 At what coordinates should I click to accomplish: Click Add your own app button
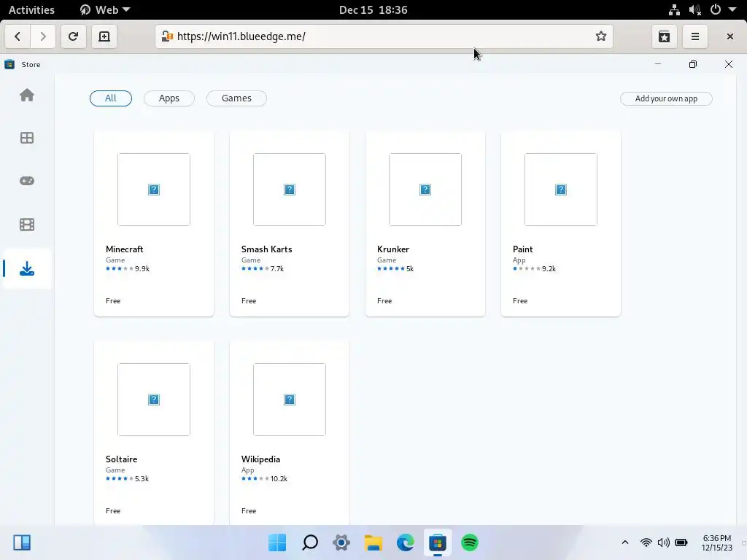pos(666,98)
